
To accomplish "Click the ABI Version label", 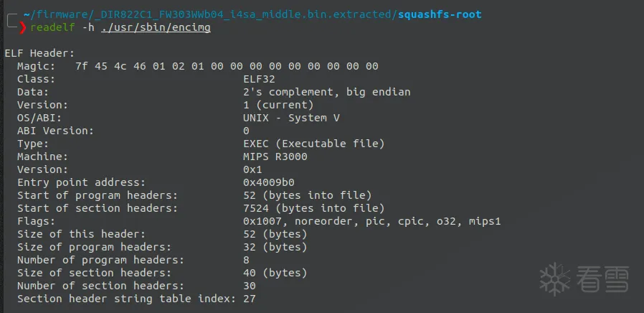I will (55, 131).
